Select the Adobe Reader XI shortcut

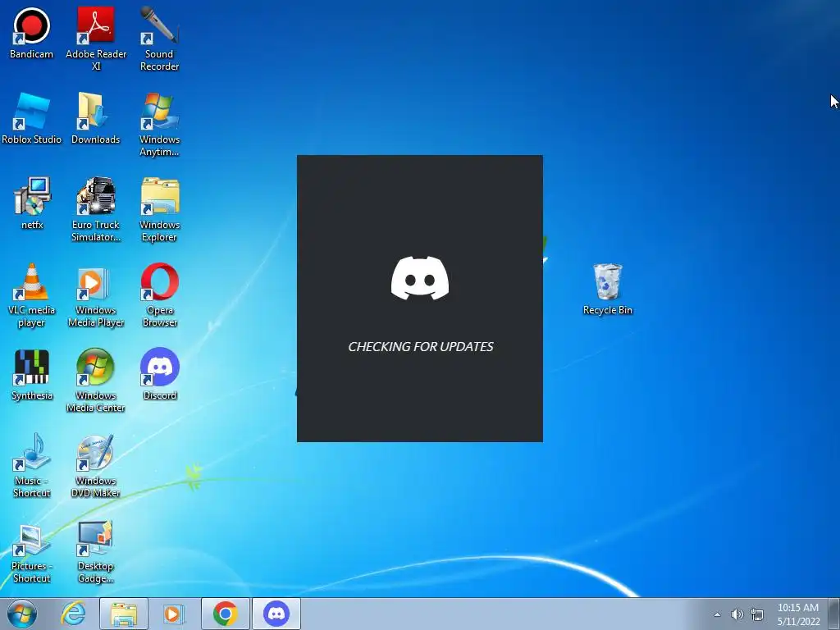pyautogui.click(x=96, y=39)
